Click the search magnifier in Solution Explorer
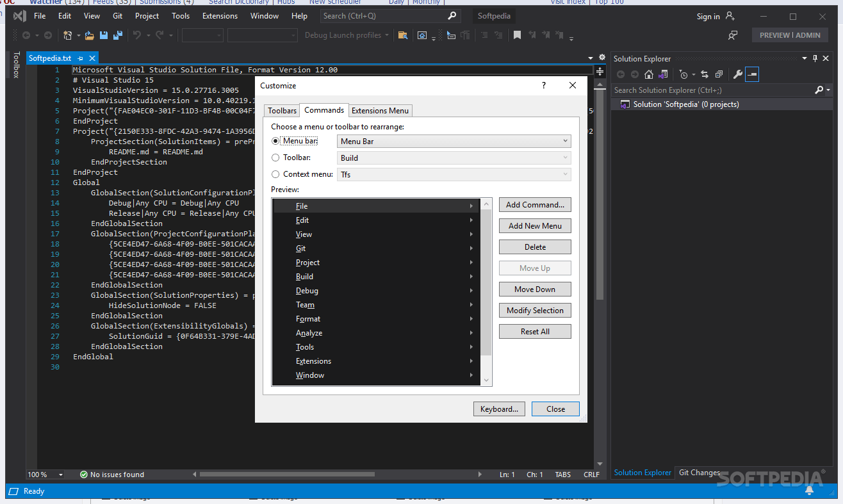 (819, 90)
